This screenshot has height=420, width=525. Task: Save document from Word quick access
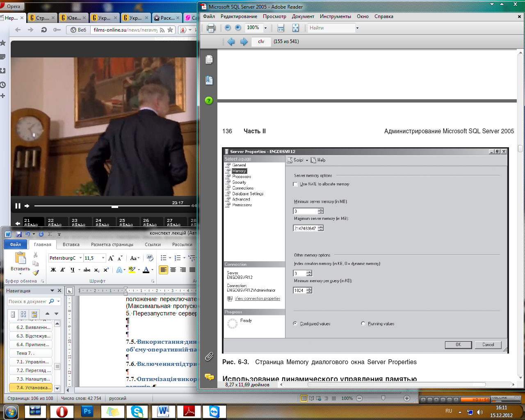click(19, 234)
